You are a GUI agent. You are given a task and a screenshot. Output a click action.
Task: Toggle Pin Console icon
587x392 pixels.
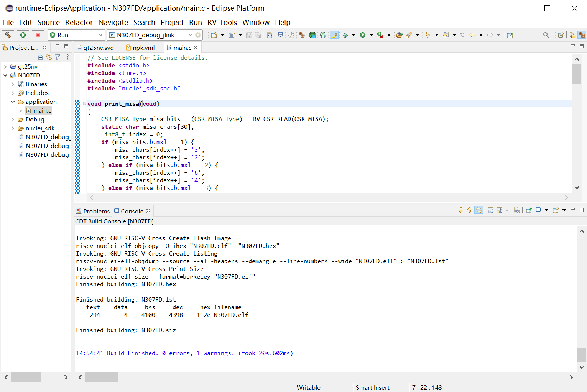click(x=529, y=210)
